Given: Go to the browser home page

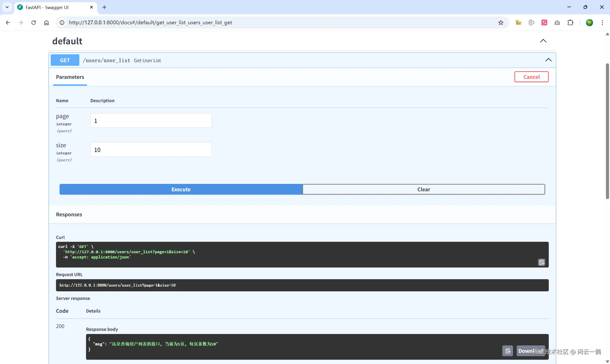Looking at the screenshot, I should coord(46,23).
